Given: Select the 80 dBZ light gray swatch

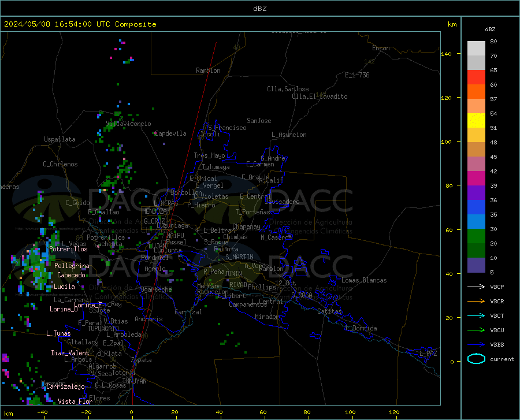Looking at the screenshot, I should 476,49.
